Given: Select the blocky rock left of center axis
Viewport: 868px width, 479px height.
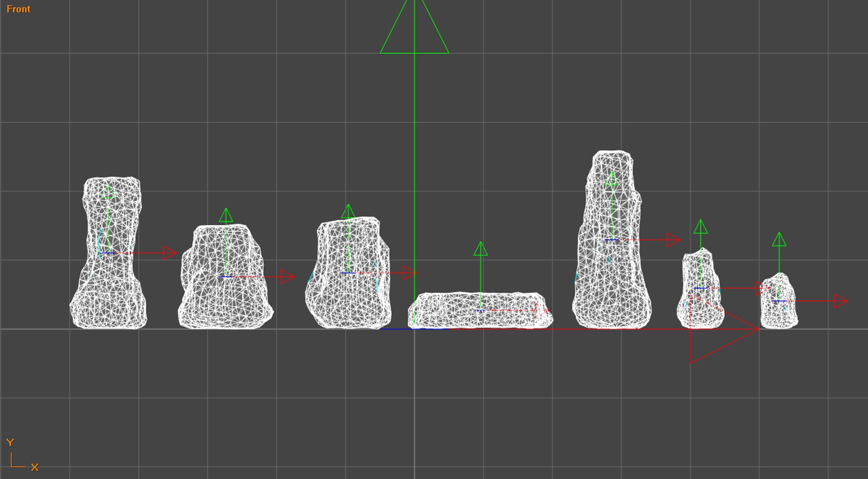Looking at the screenshot, I should pos(348,273).
